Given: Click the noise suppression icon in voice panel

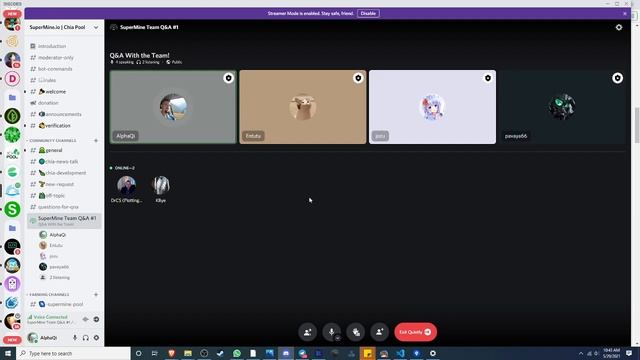Looking at the screenshot, I should pyautogui.click(x=85, y=319).
